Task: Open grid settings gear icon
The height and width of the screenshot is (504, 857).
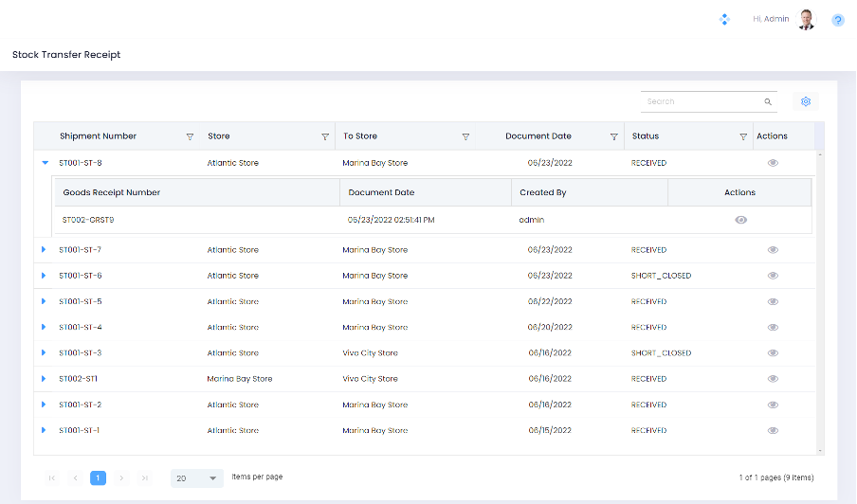Action: (806, 101)
